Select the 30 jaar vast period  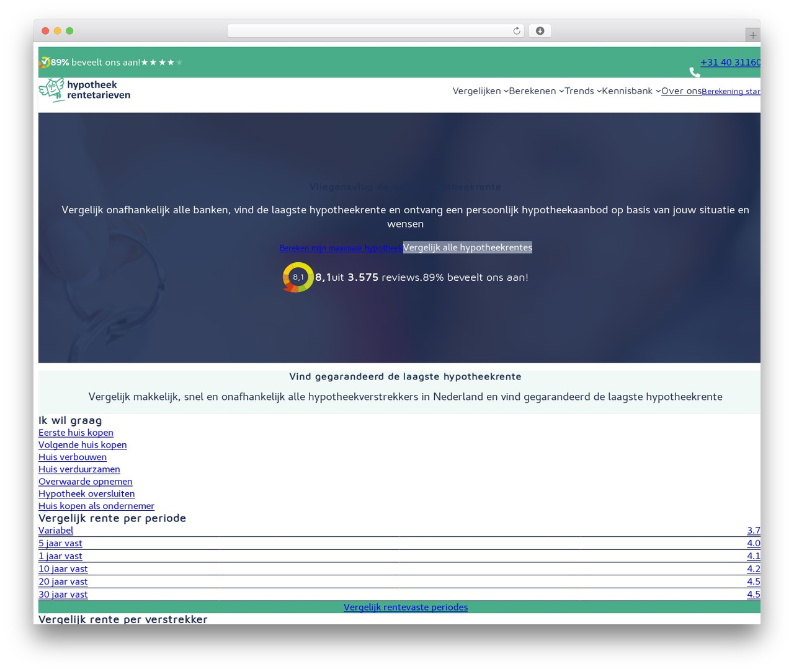pyautogui.click(x=399, y=595)
